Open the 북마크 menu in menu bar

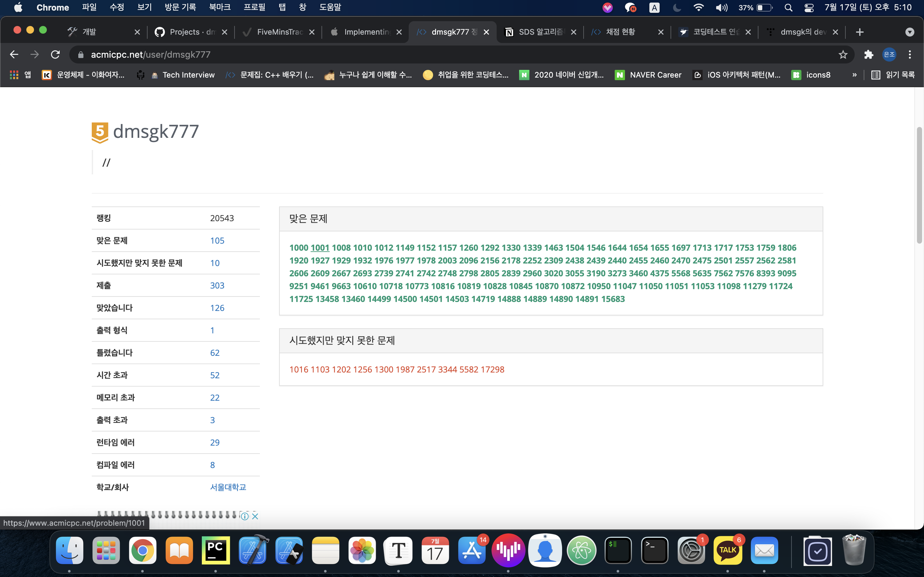click(219, 8)
